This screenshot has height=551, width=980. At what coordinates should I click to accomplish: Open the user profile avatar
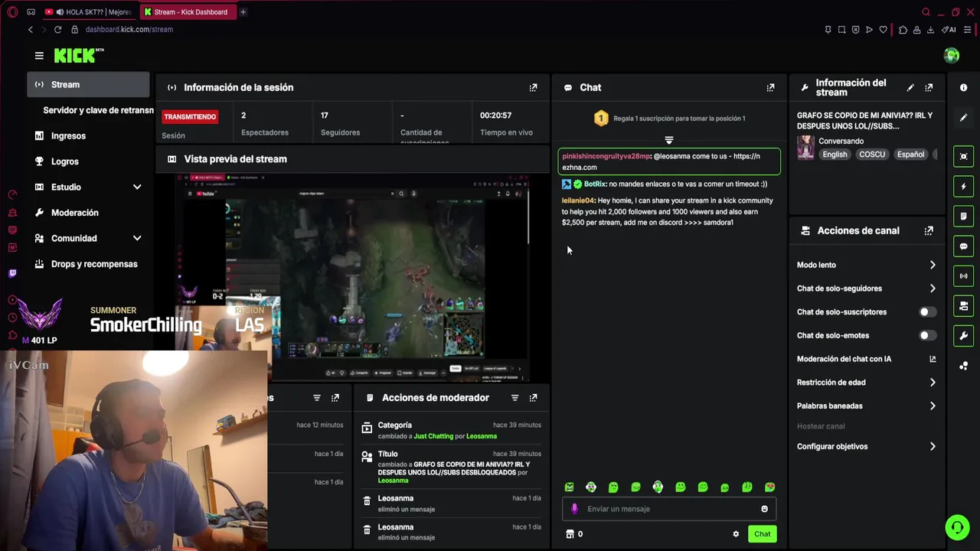pyautogui.click(x=952, y=55)
